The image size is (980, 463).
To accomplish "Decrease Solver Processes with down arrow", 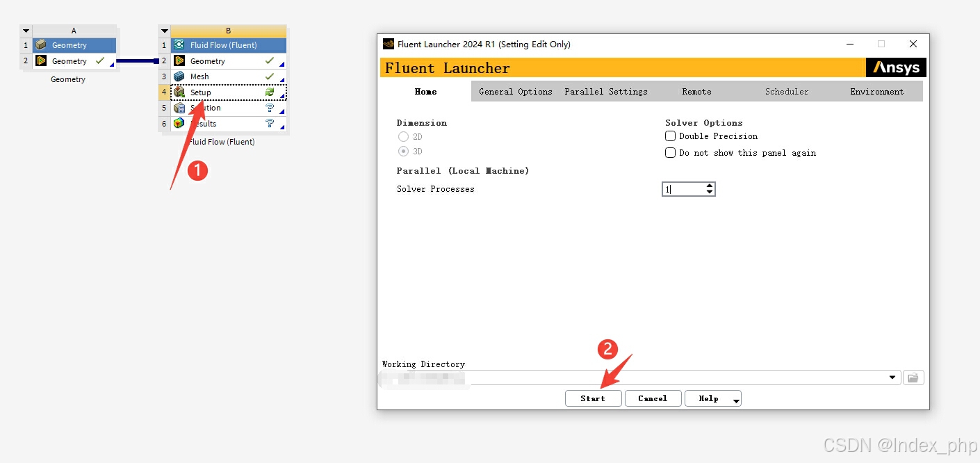I will 709,192.
